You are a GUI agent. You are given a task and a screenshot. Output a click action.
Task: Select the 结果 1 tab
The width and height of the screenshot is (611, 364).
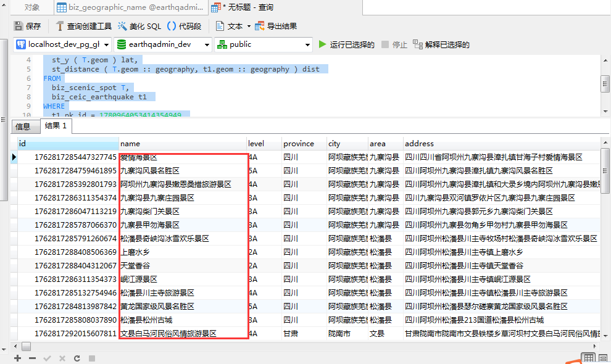[x=56, y=125]
